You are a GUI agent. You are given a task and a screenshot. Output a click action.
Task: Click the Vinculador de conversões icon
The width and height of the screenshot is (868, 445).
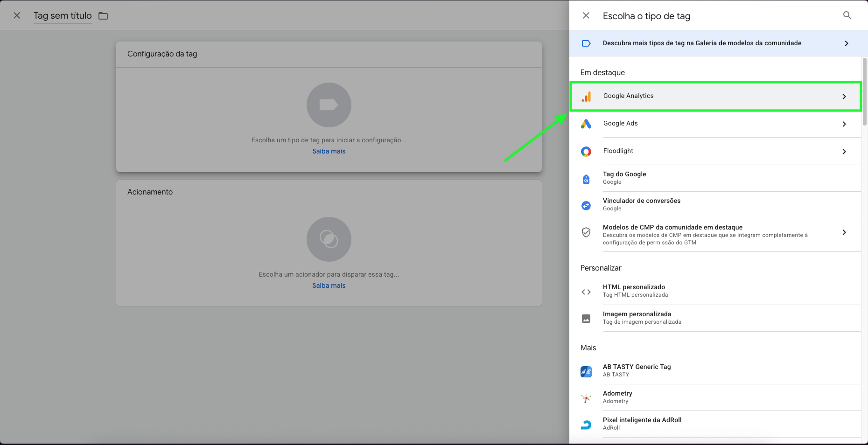[586, 205]
